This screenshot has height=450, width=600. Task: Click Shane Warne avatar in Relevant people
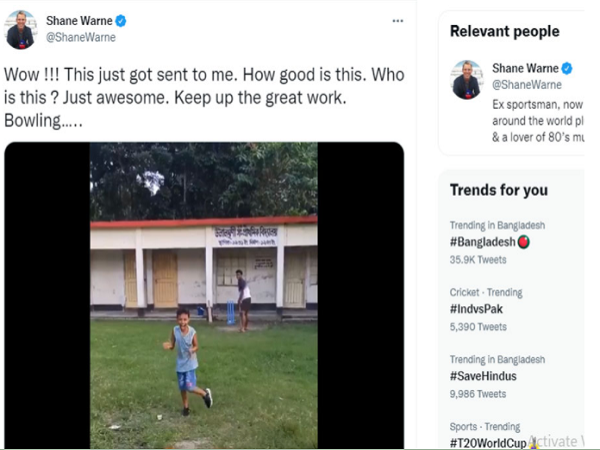coord(466,79)
